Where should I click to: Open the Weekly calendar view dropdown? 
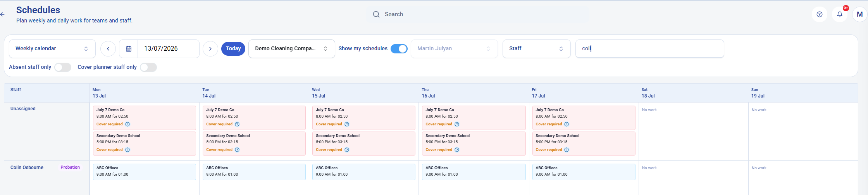tap(52, 49)
